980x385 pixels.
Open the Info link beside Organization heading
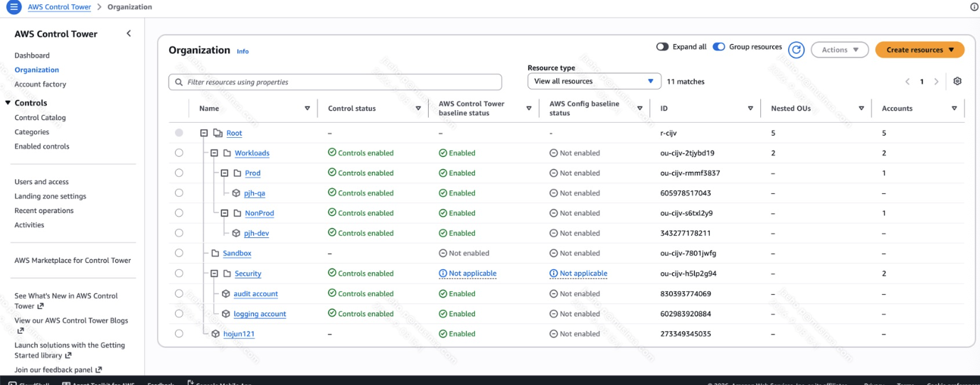click(243, 51)
